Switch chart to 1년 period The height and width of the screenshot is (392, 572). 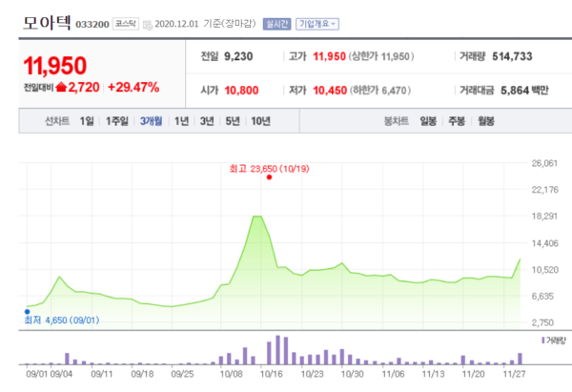click(x=181, y=121)
